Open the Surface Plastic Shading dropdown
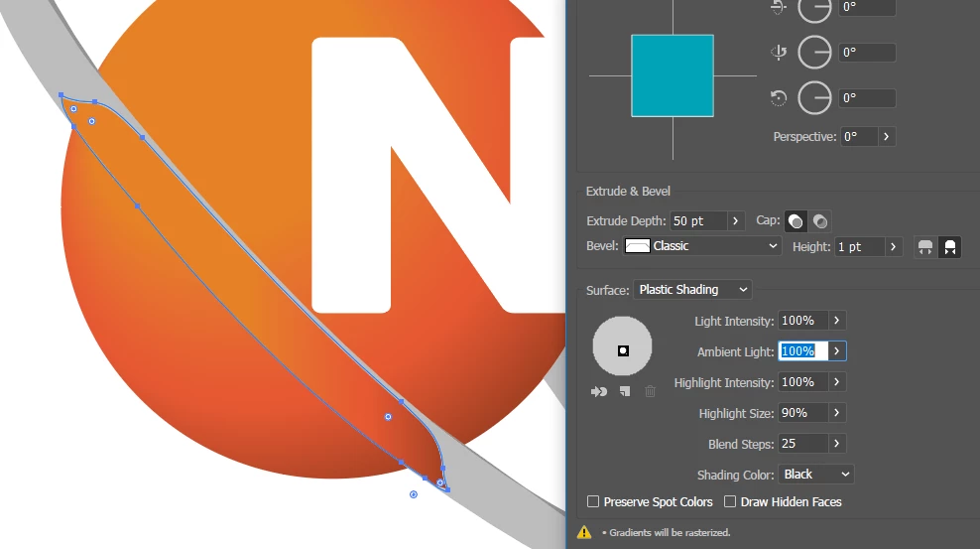The width and height of the screenshot is (980, 549). (692, 290)
